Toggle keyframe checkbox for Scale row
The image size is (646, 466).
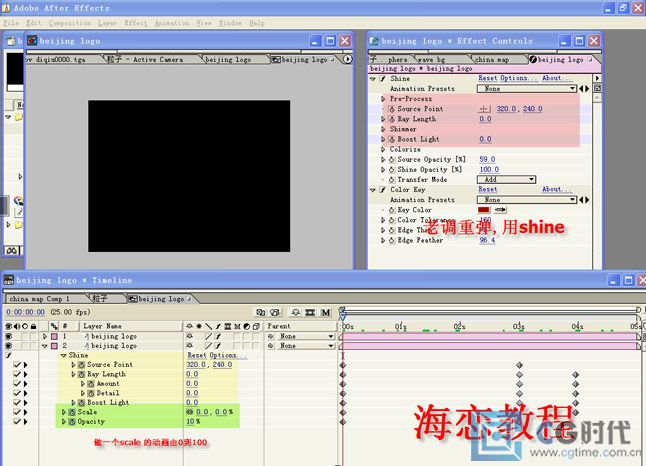17,412
